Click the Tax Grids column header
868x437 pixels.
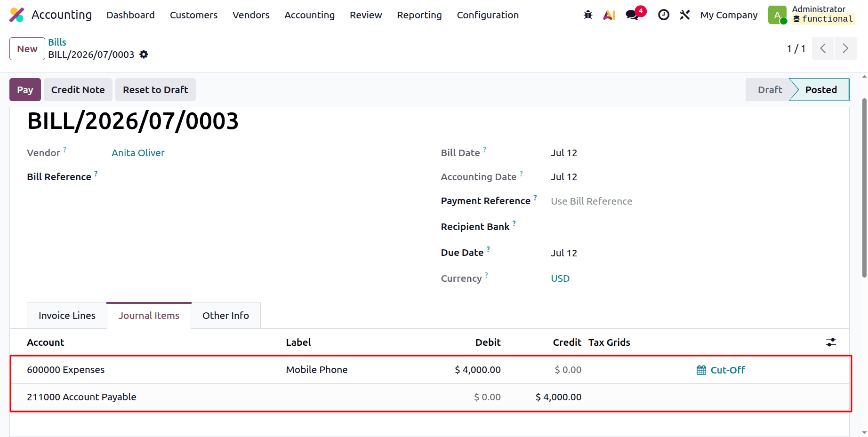point(609,342)
